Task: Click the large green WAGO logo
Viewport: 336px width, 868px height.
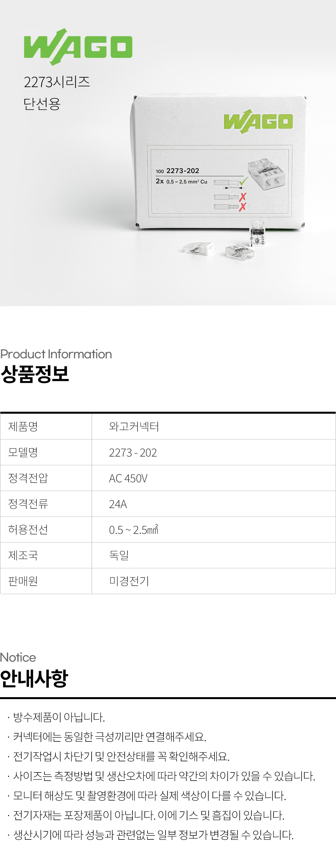Action: (x=78, y=47)
